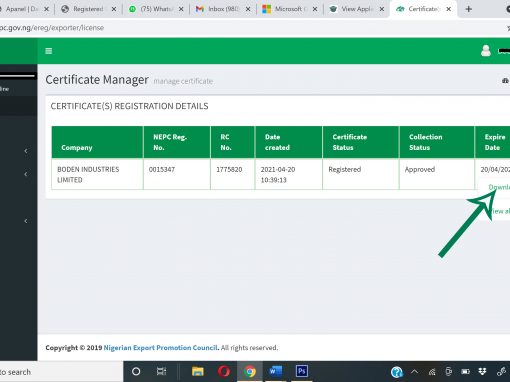Open the Nigerian Export Promotion Council link
The width and height of the screenshot is (510, 382).
(x=161, y=348)
